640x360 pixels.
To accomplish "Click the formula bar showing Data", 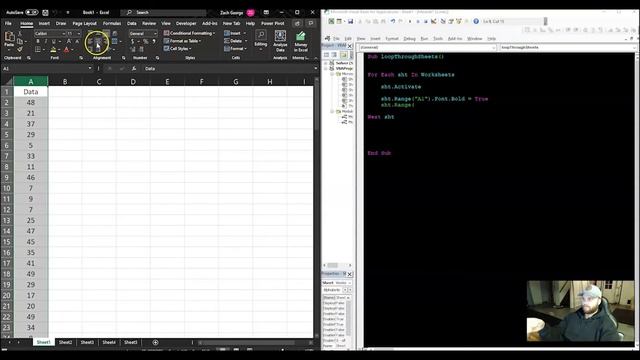I will [x=229, y=69].
